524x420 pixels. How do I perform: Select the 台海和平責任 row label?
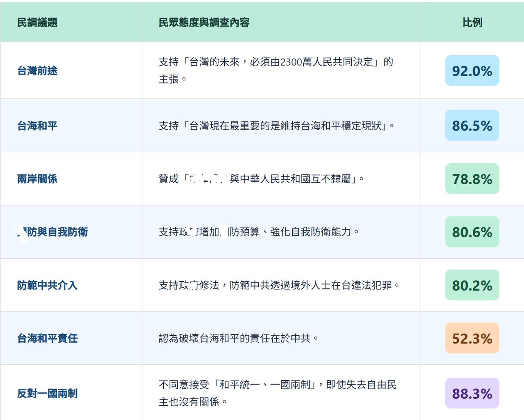tap(47, 339)
